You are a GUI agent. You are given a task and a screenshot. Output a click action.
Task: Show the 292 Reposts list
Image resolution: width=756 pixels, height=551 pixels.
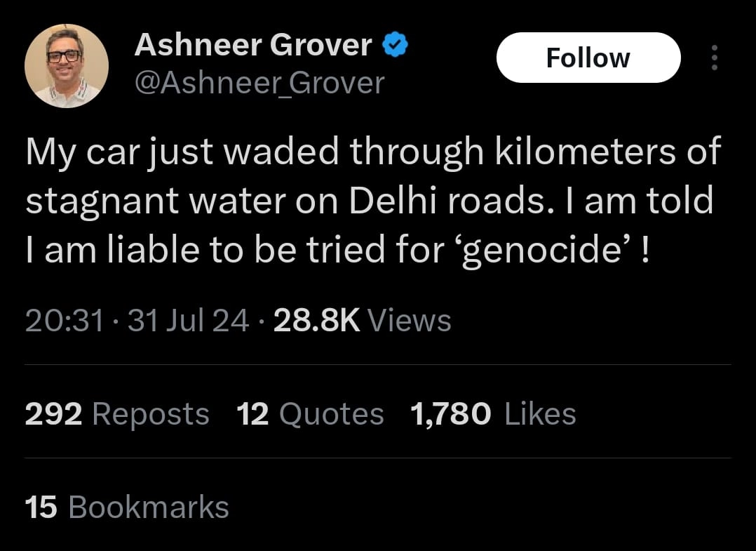point(117,413)
